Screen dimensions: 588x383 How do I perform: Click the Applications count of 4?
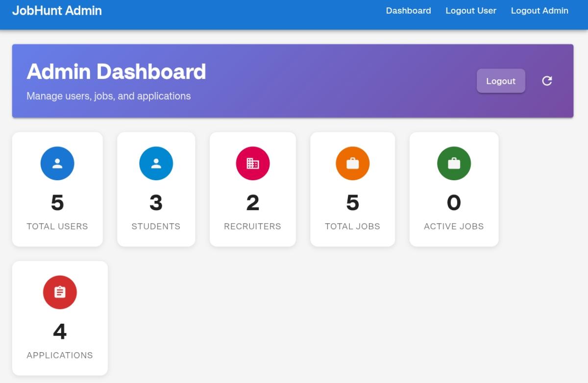[x=60, y=332]
